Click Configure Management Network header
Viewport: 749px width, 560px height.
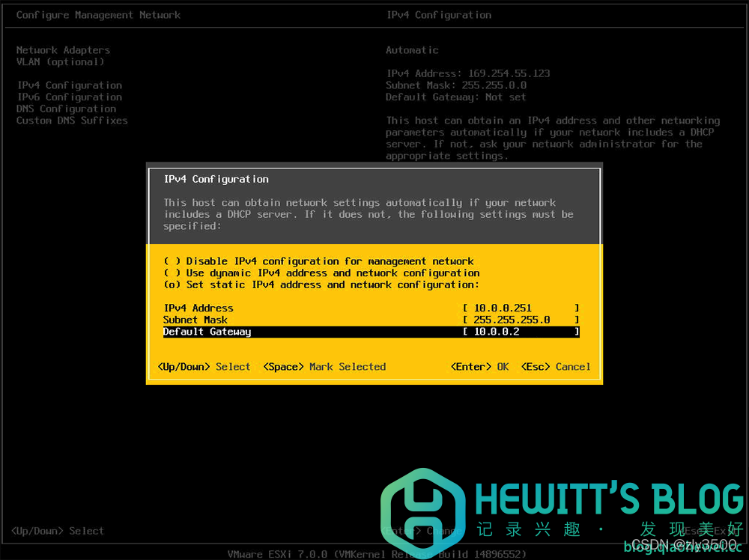[x=98, y=15]
